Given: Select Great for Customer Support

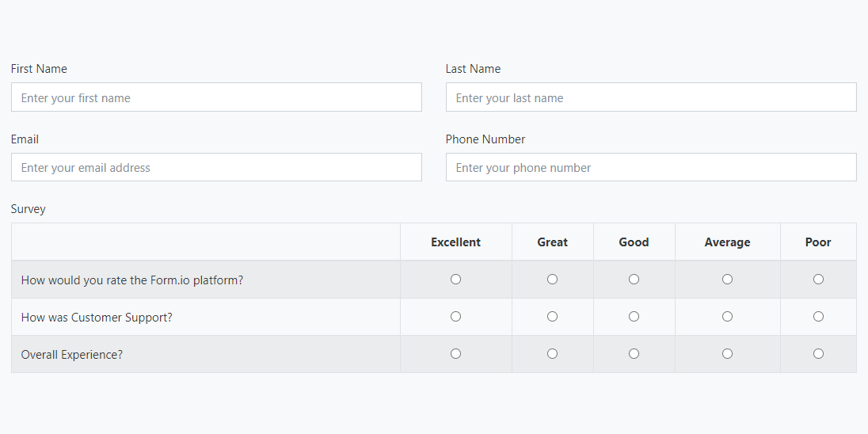Looking at the screenshot, I should tap(552, 317).
